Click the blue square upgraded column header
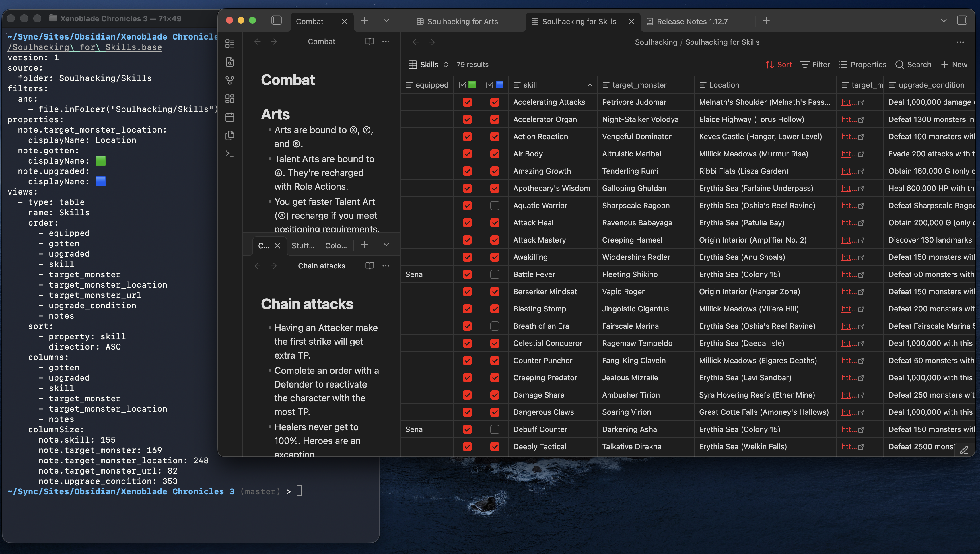The width and height of the screenshot is (980, 554). pos(495,85)
